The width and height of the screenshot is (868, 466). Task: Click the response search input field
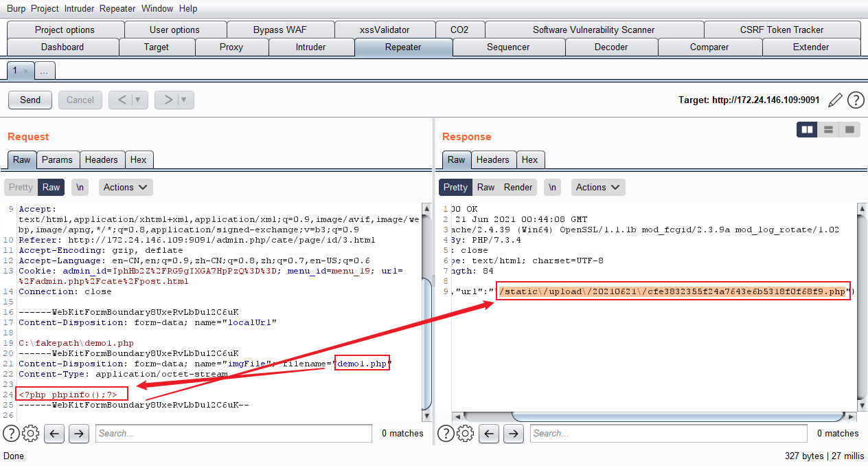tap(668, 433)
